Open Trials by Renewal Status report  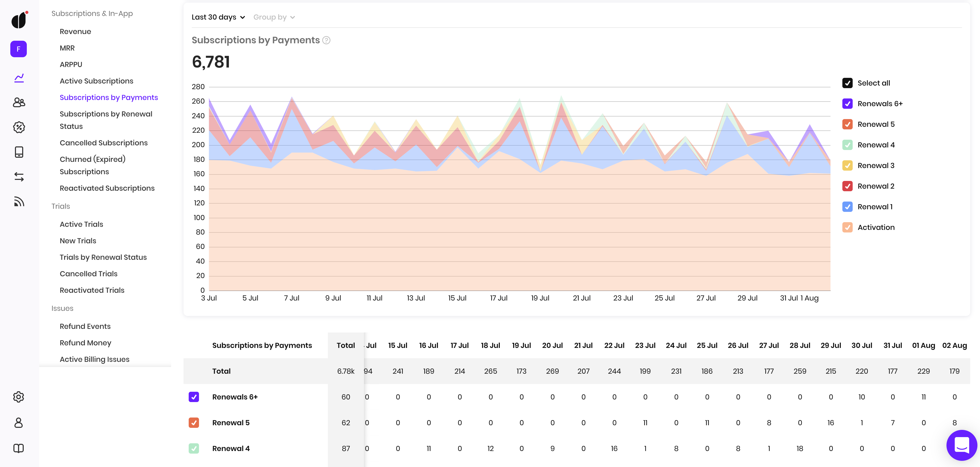pyautogui.click(x=103, y=257)
